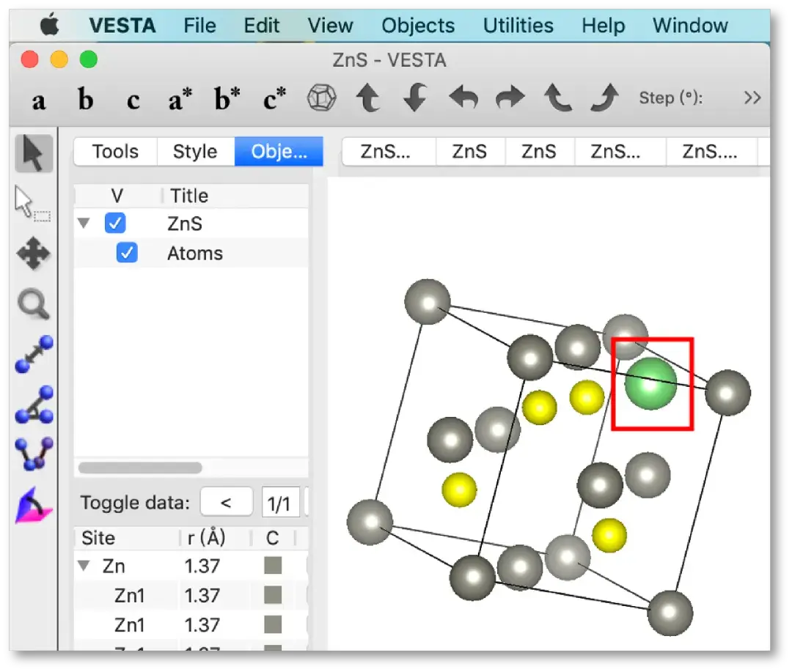Click the Step (°) label in toolbar

pyautogui.click(x=671, y=97)
